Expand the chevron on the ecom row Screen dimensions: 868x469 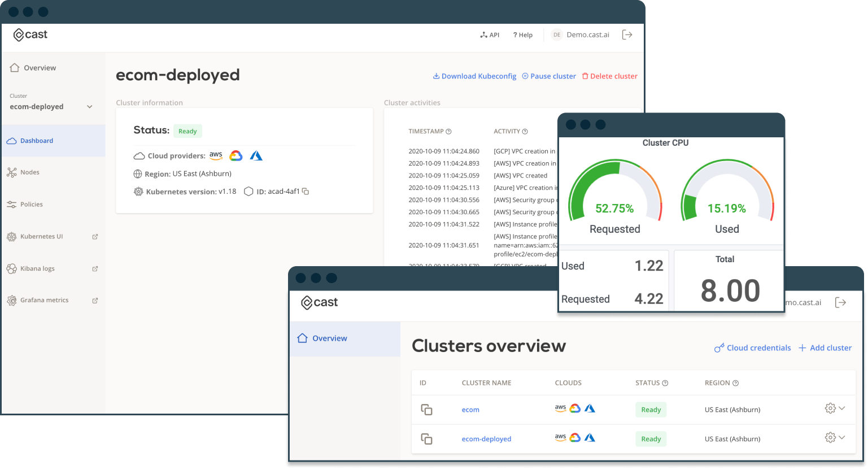pos(842,408)
